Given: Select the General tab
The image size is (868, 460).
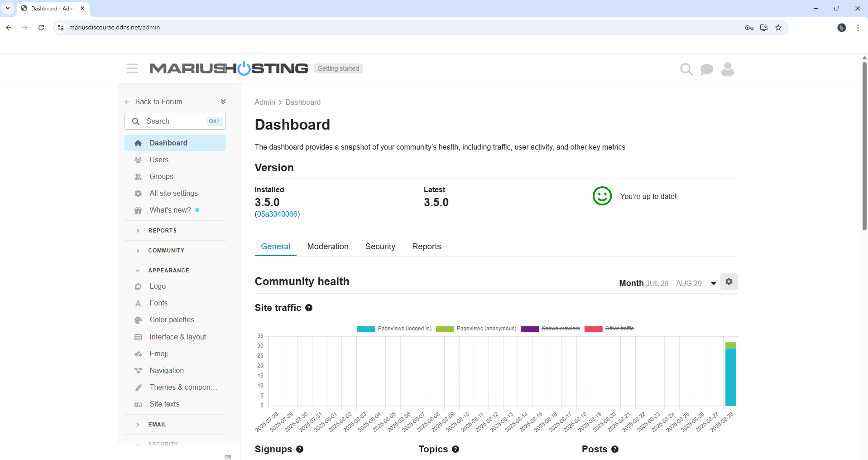Looking at the screenshot, I should point(275,247).
